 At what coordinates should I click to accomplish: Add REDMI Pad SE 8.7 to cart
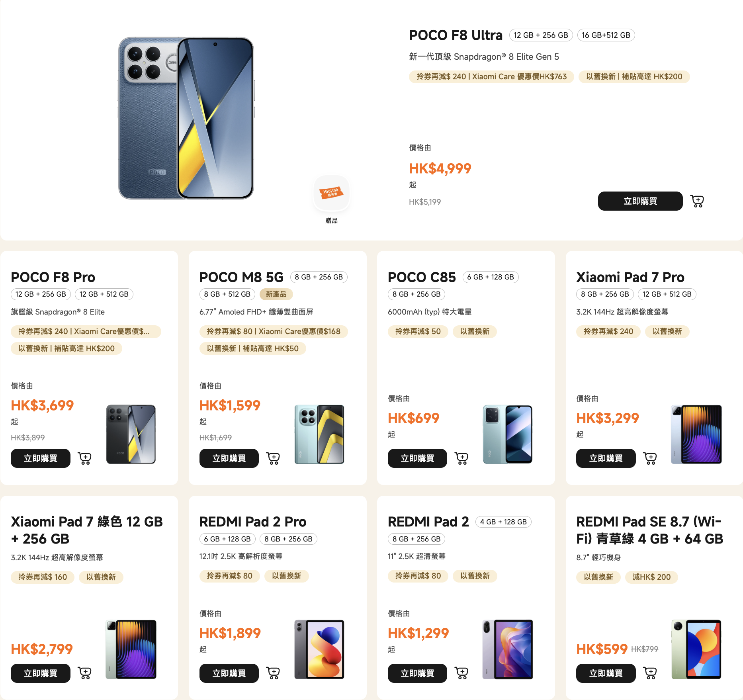point(650,673)
